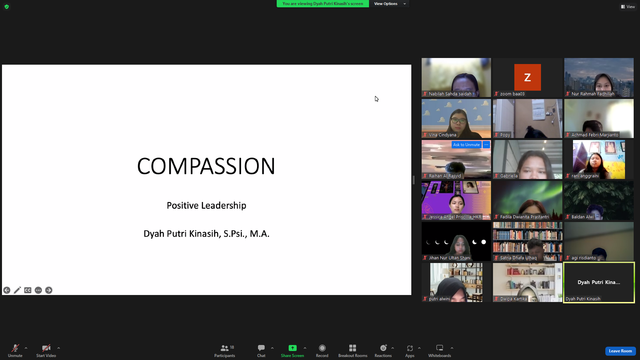Select rani anggraini's video tile
Viewport: 640px width, 360px height.
pos(599,160)
